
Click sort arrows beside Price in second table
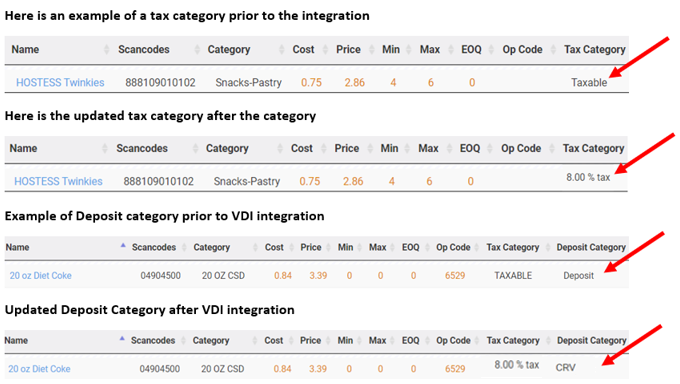(x=370, y=148)
